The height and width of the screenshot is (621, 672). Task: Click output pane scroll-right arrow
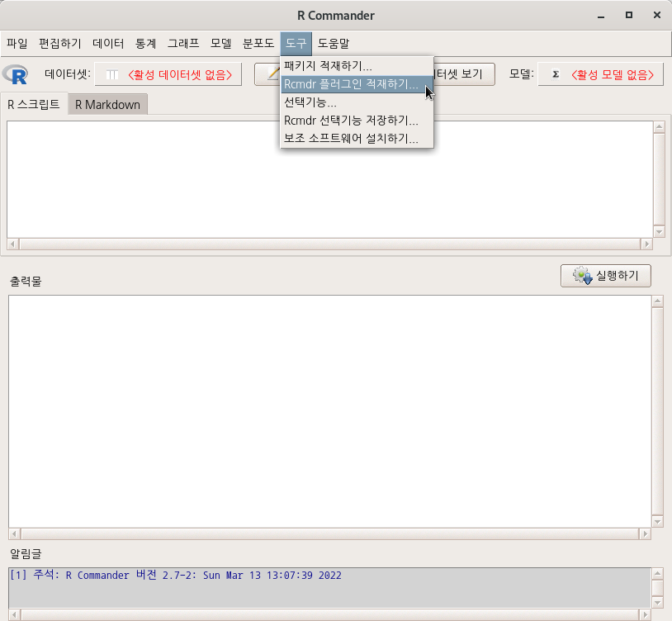coord(645,533)
